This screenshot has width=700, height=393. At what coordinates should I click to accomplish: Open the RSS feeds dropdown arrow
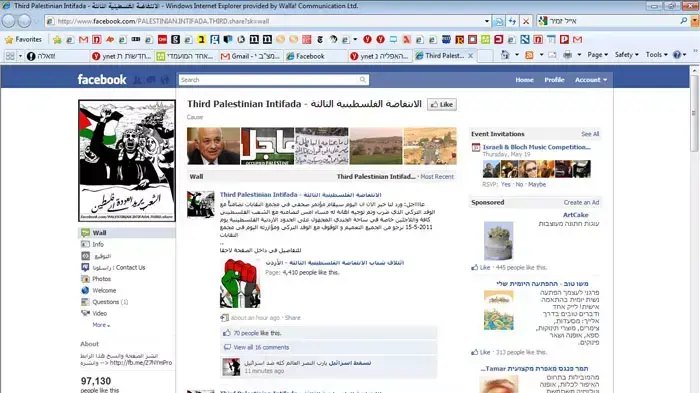[x=541, y=55]
